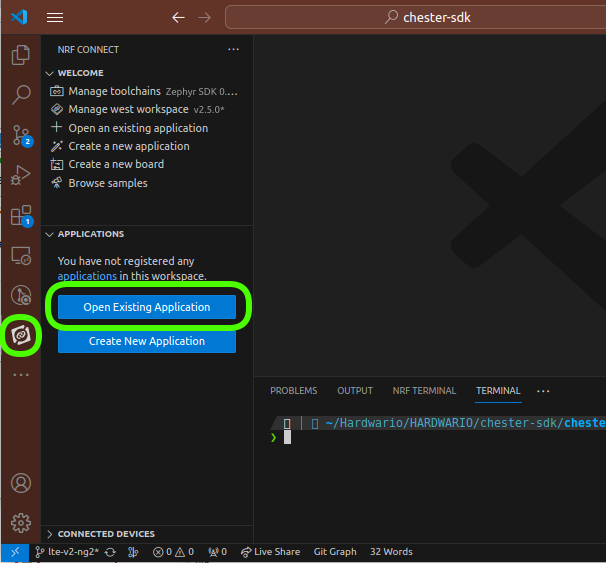Switch to the Problems tab

click(x=293, y=391)
